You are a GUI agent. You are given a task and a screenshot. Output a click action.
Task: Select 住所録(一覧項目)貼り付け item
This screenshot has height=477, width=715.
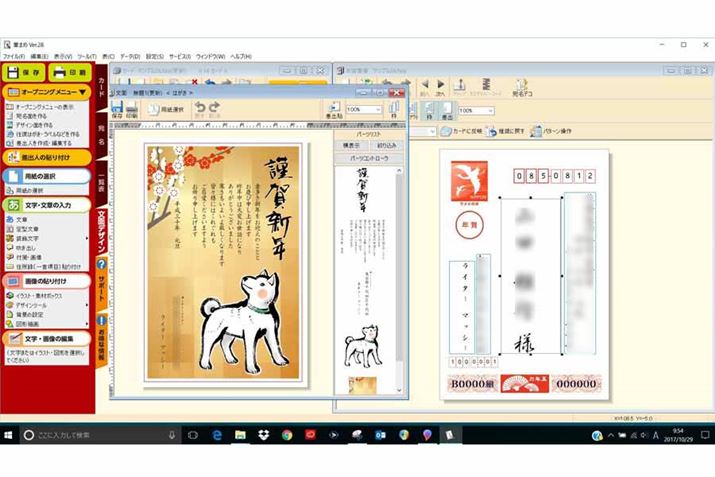(48, 266)
